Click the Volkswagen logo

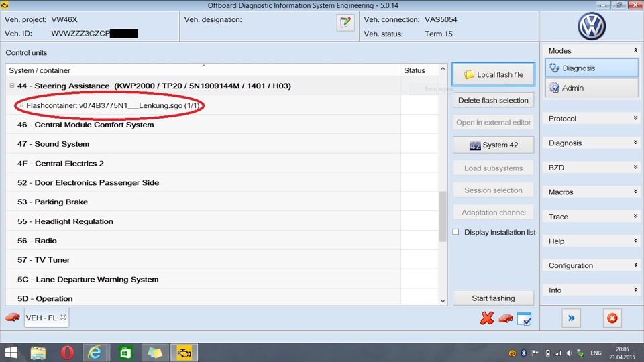(592, 26)
